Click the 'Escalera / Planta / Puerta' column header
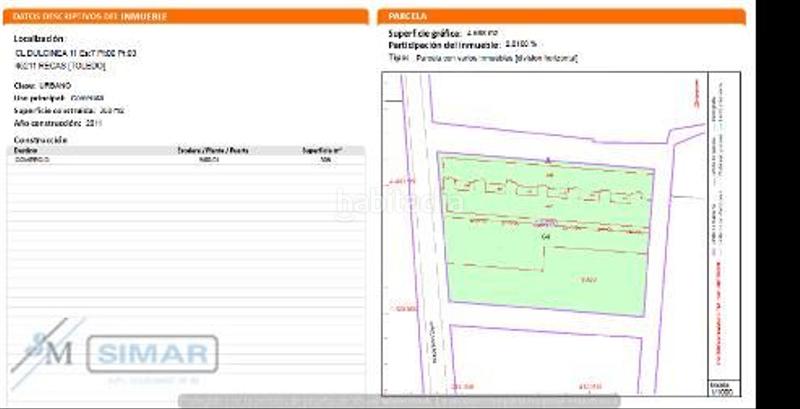The image size is (800, 409). click(212, 151)
